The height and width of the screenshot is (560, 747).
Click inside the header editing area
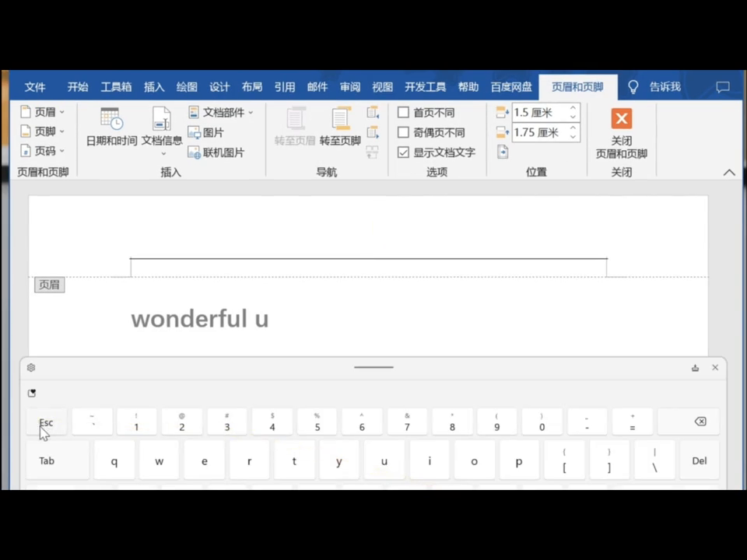tap(368, 268)
